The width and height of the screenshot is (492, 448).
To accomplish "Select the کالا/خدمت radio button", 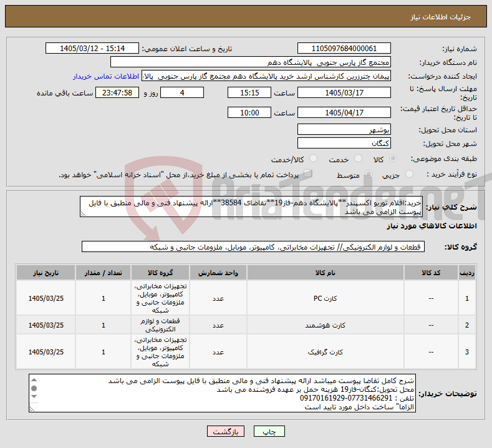I will [x=313, y=158].
